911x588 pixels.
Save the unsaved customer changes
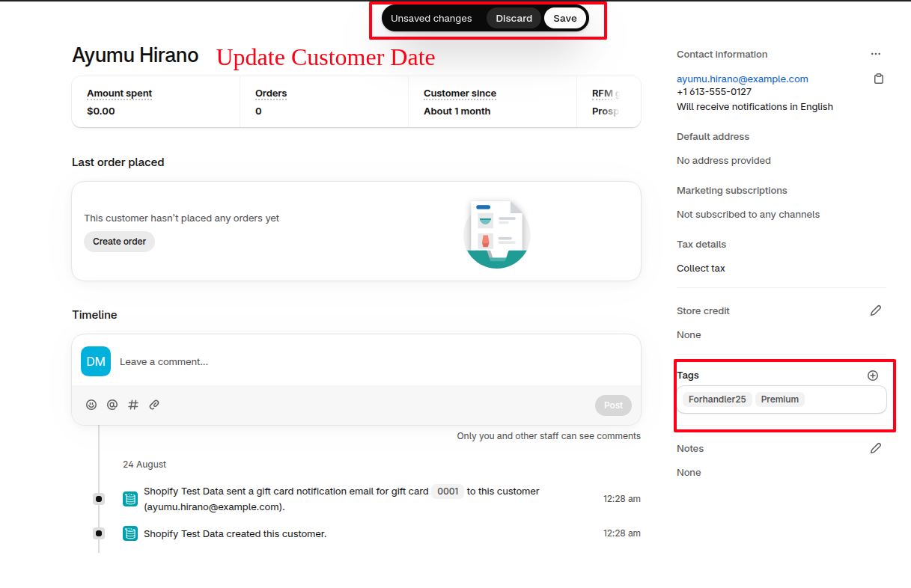[x=565, y=19]
